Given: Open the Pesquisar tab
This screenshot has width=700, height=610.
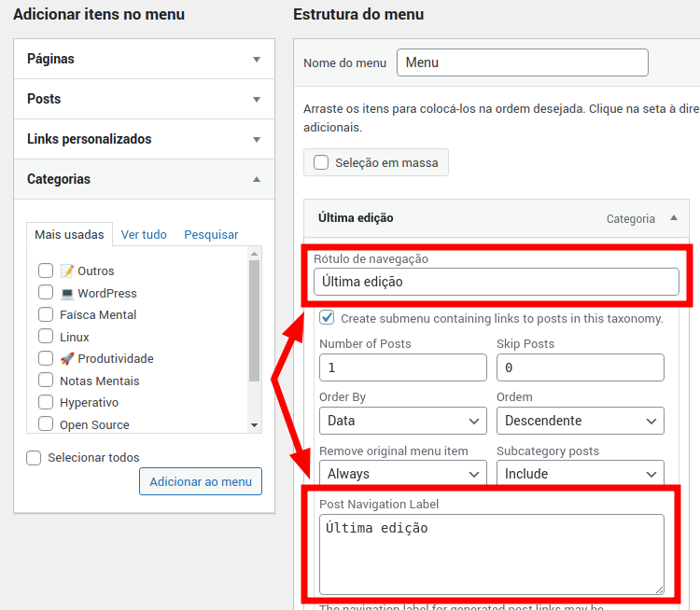Looking at the screenshot, I should (x=211, y=235).
